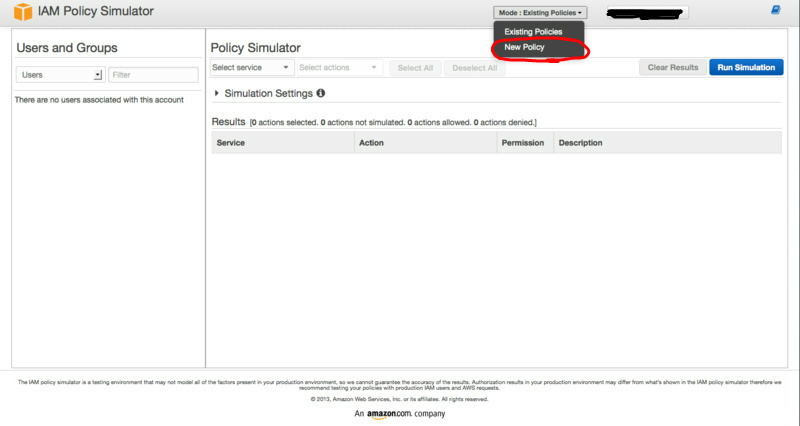Click the Permission column header
The image size is (800, 426).
coord(525,143)
